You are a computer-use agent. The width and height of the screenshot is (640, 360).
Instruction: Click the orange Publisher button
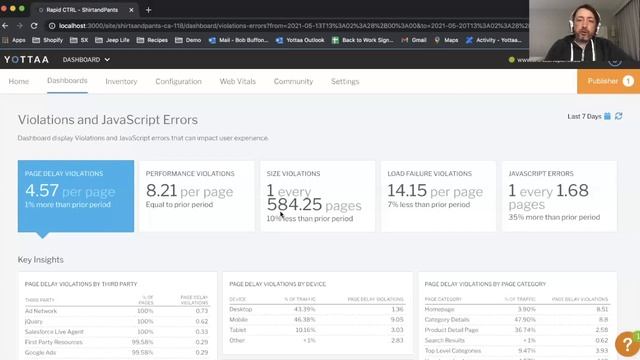609,81
